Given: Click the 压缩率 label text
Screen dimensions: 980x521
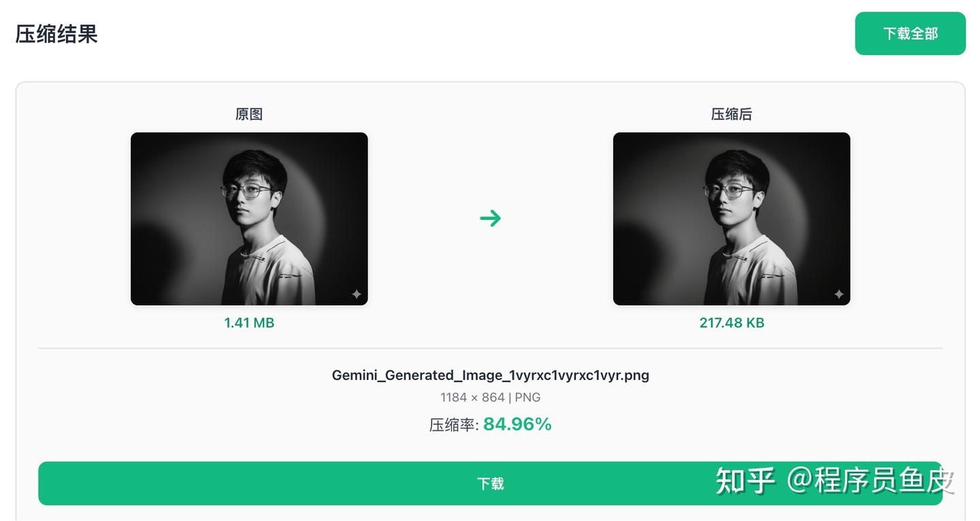Looking at the screenshot, I should click(x=453, y=425).
